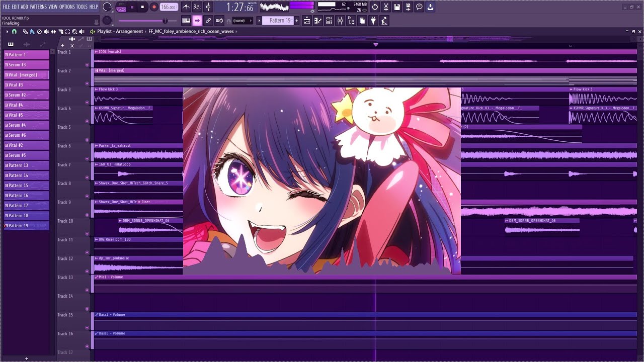Open the TOOLS menu

pyautogui.click(x=82, y=7)
